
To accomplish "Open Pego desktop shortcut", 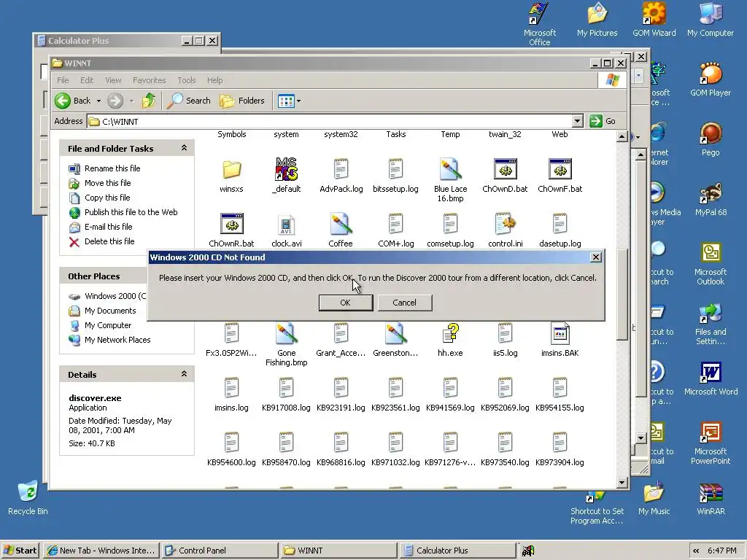I will click(x=711, y=134).
